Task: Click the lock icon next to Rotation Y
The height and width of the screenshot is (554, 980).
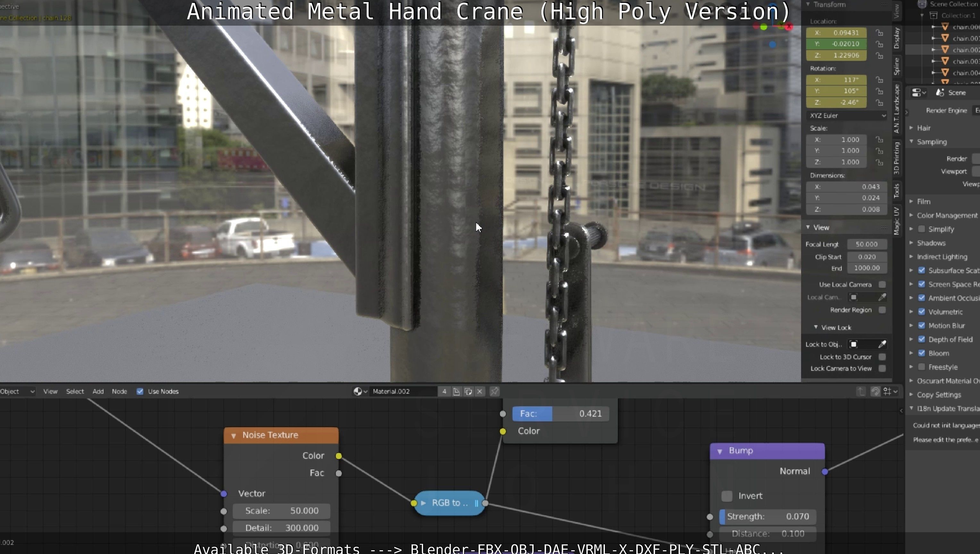Action: pos(879,91)
